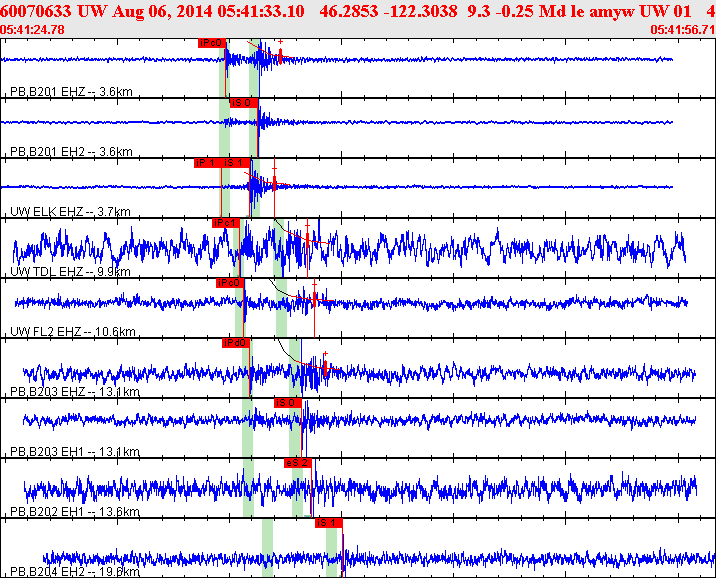Select the UW.TDL EHZ 9.9km station label

69,272
